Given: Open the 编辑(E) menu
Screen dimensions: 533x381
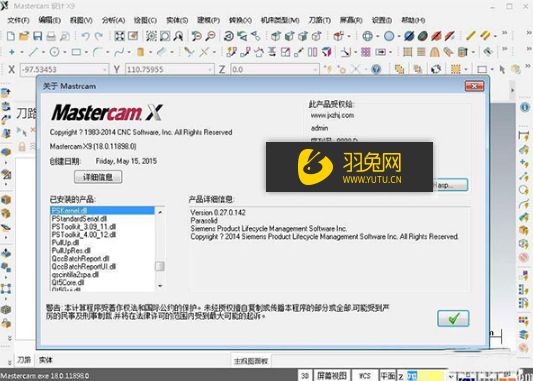Looking at the screenshot, I should (50, 20).
